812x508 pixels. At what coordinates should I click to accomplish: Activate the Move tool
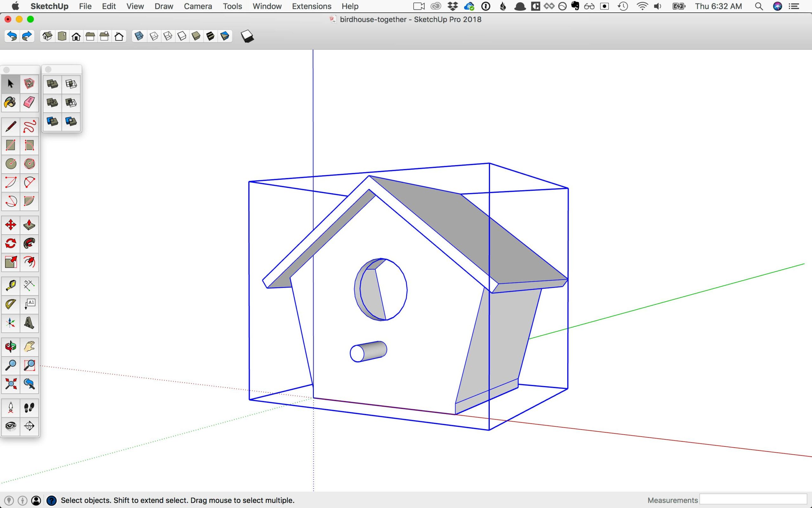coord(10,225)
